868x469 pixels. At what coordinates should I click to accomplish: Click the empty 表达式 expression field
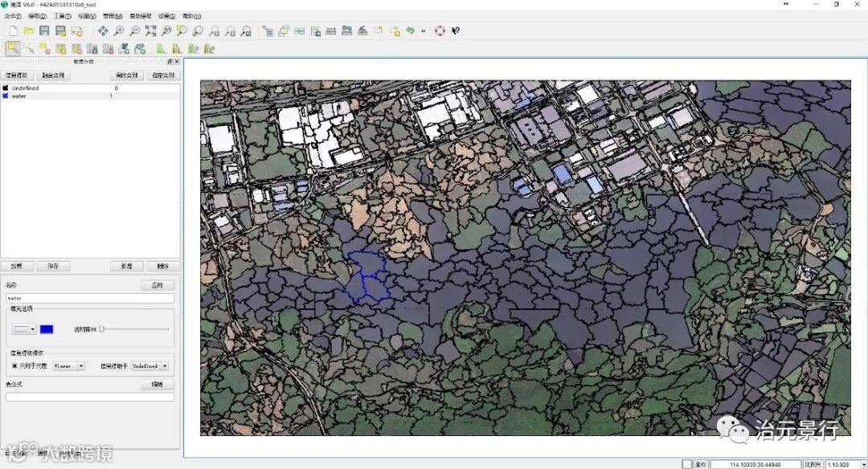(90, 397)
